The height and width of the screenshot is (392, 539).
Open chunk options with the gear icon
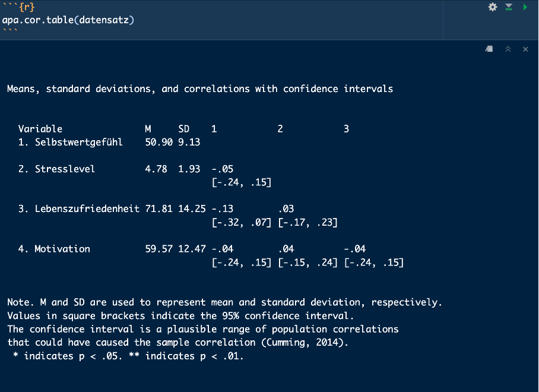[x=492, y=7]
